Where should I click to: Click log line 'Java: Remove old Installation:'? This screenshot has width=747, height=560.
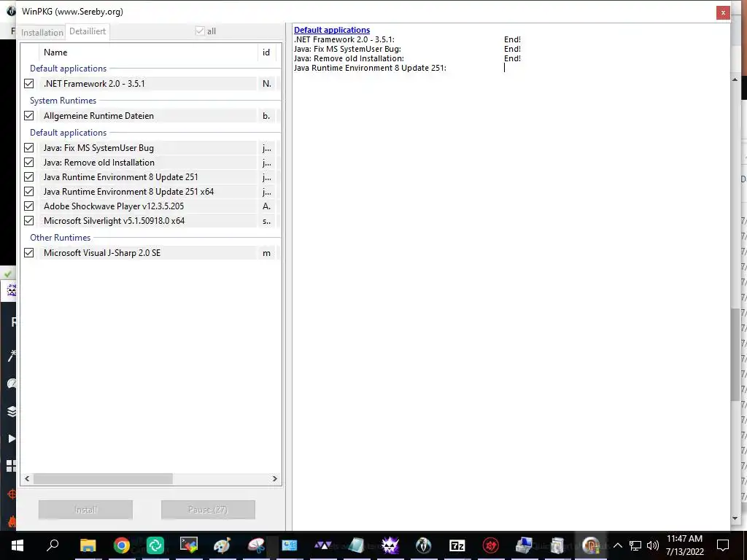tap(349, 58)
